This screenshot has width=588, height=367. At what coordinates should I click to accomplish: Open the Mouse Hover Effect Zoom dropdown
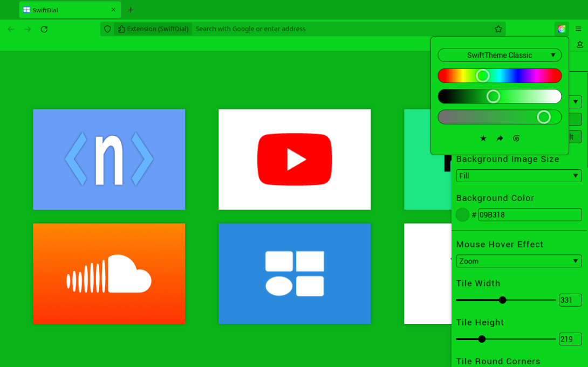tap(518, 261)
